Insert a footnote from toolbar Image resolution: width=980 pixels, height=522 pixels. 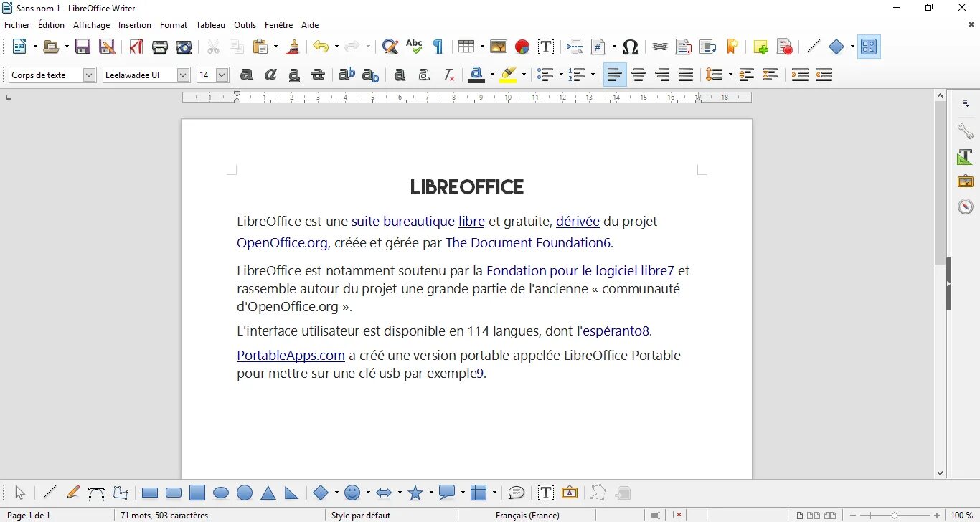coord(684,47)
